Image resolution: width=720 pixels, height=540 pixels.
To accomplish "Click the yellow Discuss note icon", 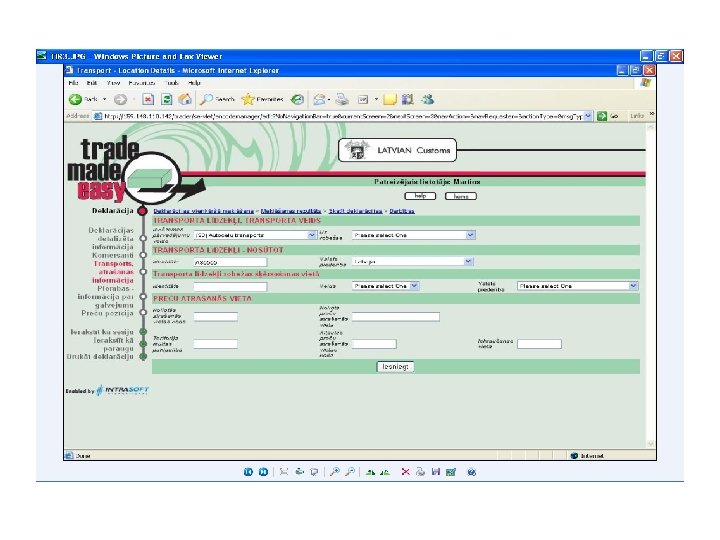I will 390,99.
